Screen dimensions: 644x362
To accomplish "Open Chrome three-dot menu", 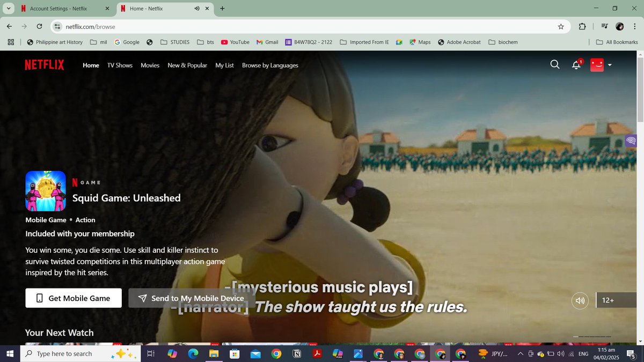I will 634,26.
